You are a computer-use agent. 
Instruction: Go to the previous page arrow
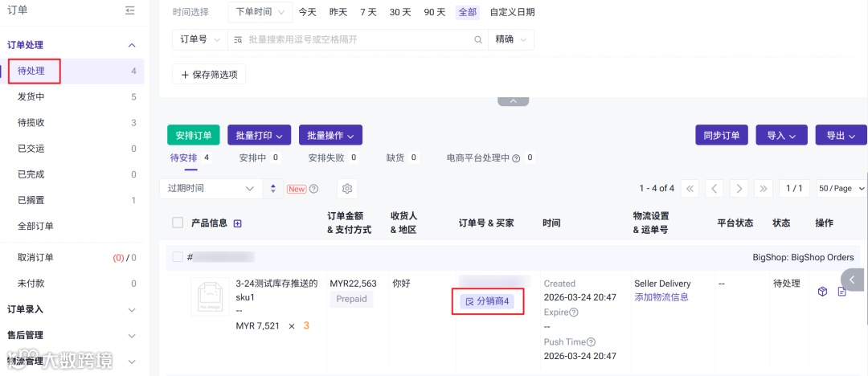point(714,188)
